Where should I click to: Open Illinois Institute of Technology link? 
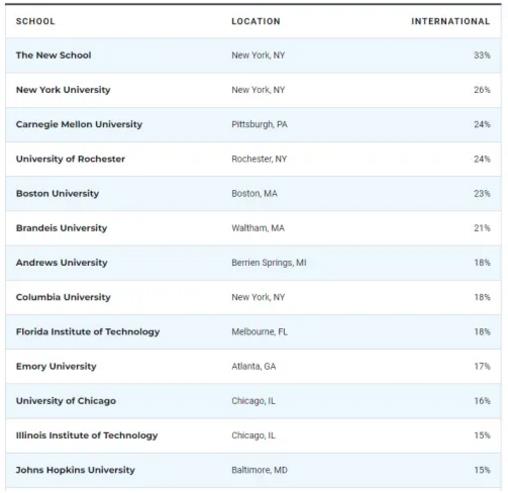pos(87,436)
